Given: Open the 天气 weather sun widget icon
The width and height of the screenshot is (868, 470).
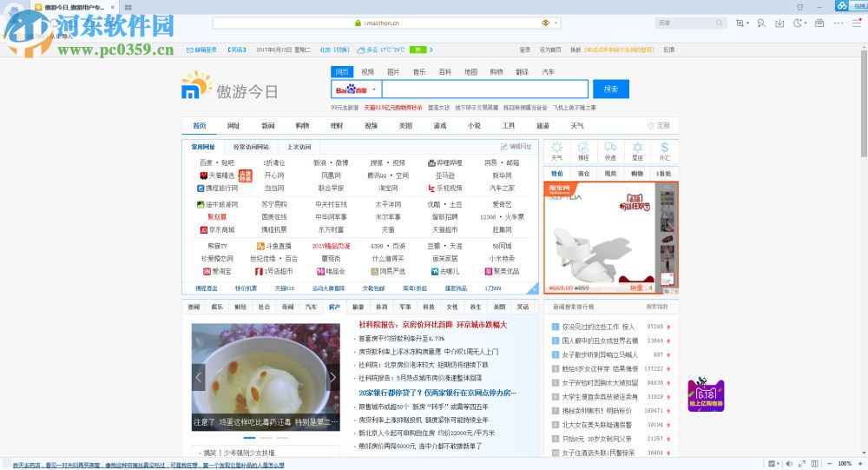Looking at the screenshot, I should point(556,151).
